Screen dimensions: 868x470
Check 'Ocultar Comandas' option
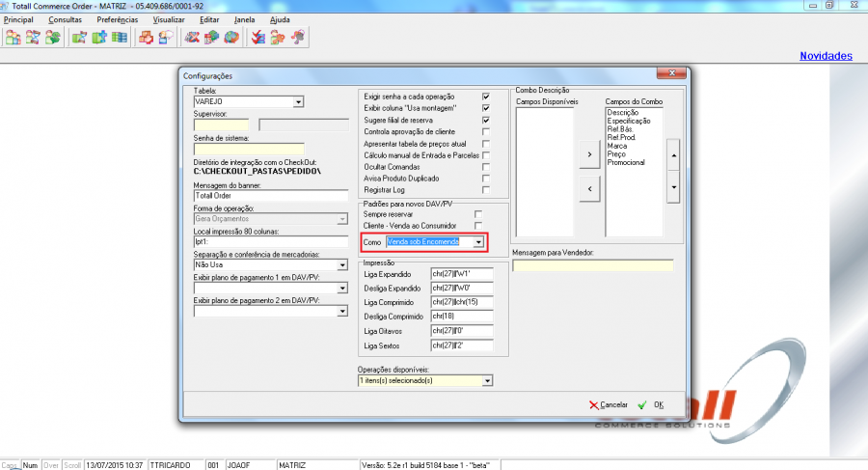[x=485, y=167]
